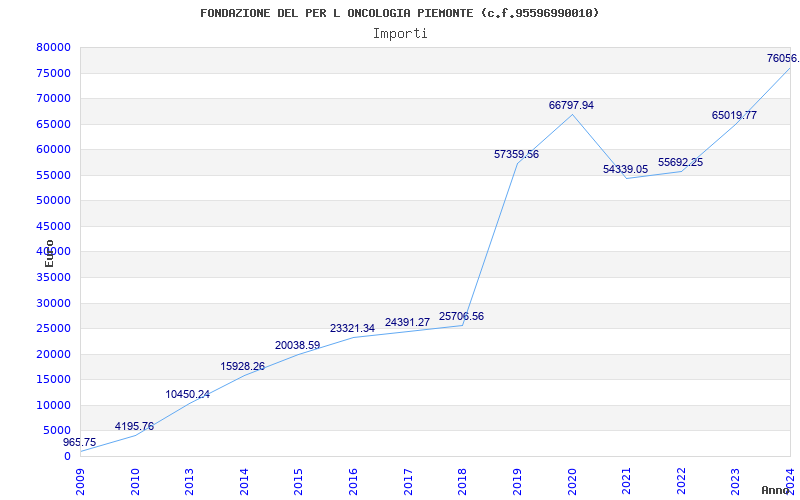Viewport: 800px width, 500px height.
Task: Click the 'Euro' y-axis label
Action: pos(49,253)
